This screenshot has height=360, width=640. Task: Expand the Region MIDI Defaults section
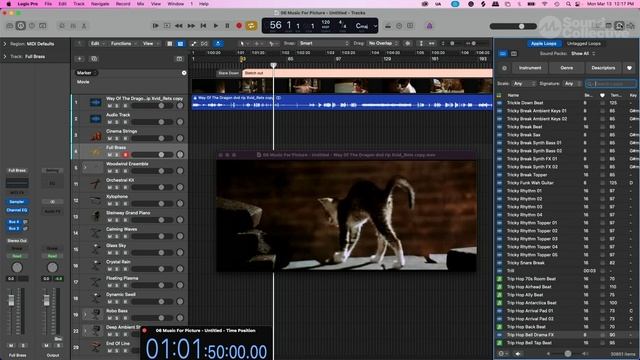[x=5, y=44]
